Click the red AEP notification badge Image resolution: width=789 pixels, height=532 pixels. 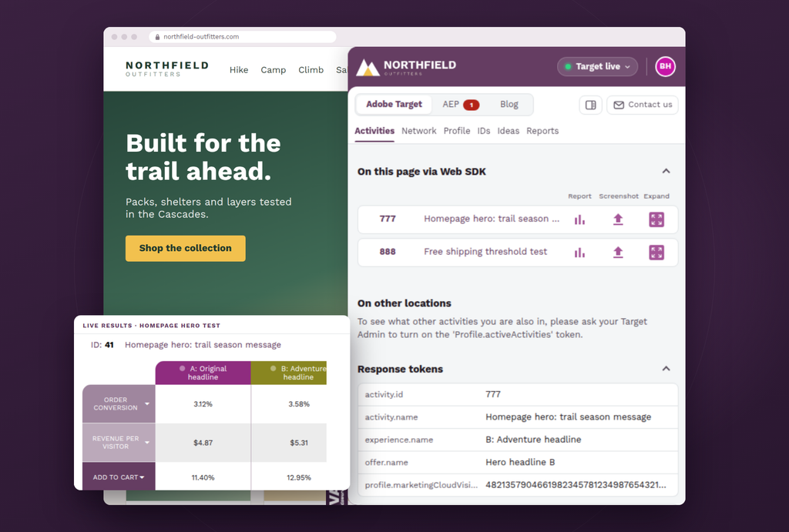coord(471,105)
